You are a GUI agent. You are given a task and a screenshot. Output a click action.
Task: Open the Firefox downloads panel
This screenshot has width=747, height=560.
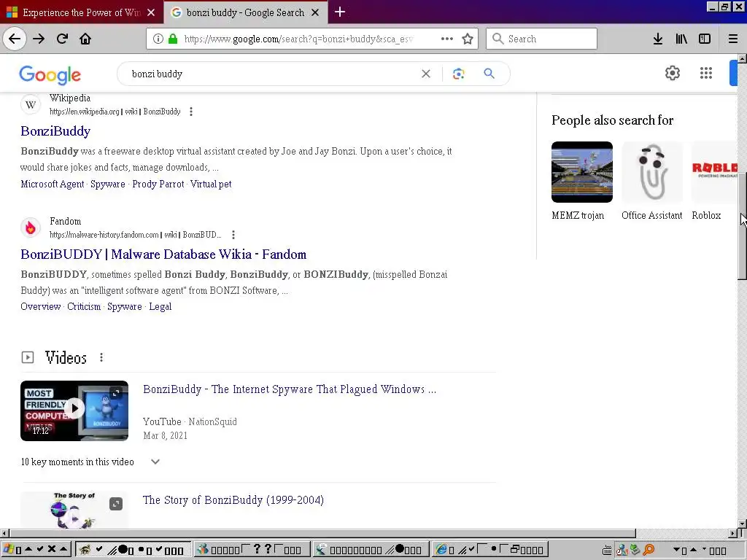pos(657,39)
